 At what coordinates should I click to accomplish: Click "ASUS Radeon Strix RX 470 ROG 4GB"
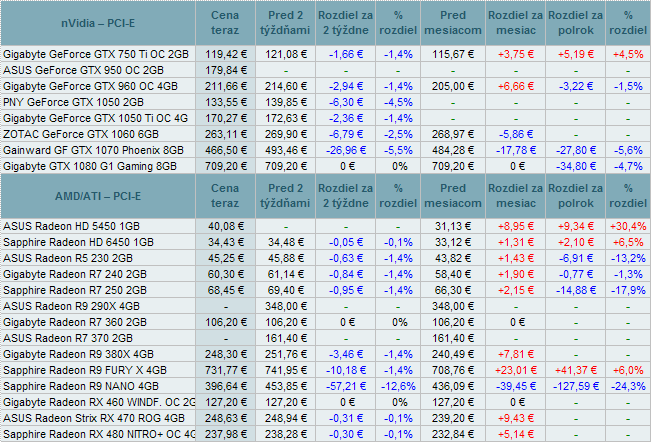[x=94, y=418]
